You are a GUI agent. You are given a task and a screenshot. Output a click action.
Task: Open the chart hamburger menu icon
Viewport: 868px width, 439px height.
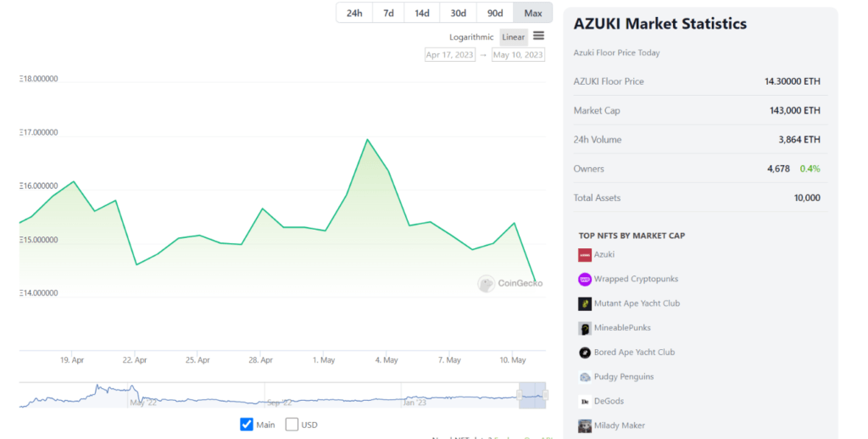(538, 36)
